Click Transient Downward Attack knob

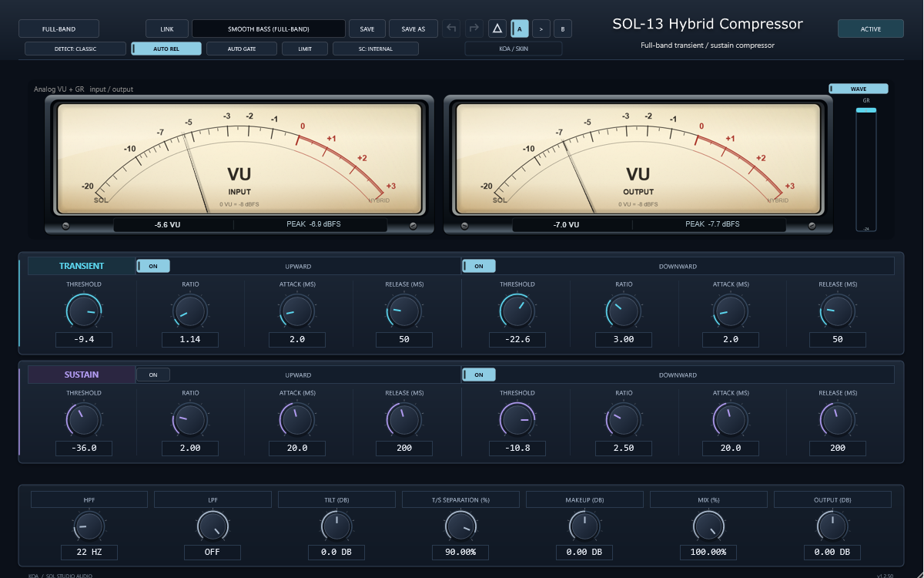tap(731, 311)
